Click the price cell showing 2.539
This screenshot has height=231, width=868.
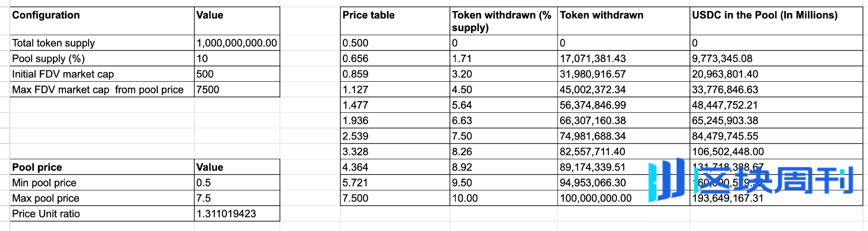[395, 136]
